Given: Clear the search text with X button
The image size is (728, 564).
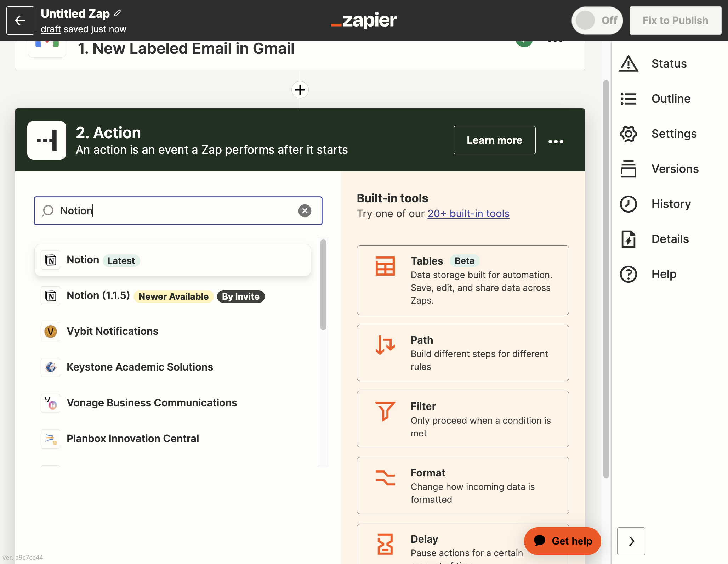Looking at the screenshot, I should pyautogui.click(x=305, y=211).
